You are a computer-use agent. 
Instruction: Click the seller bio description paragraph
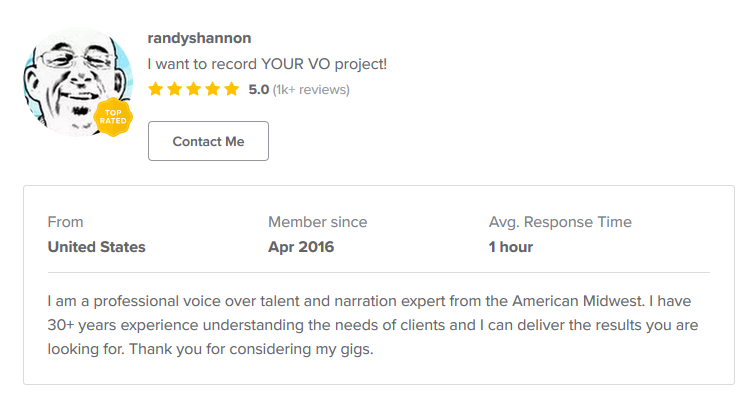click(373, 325)
